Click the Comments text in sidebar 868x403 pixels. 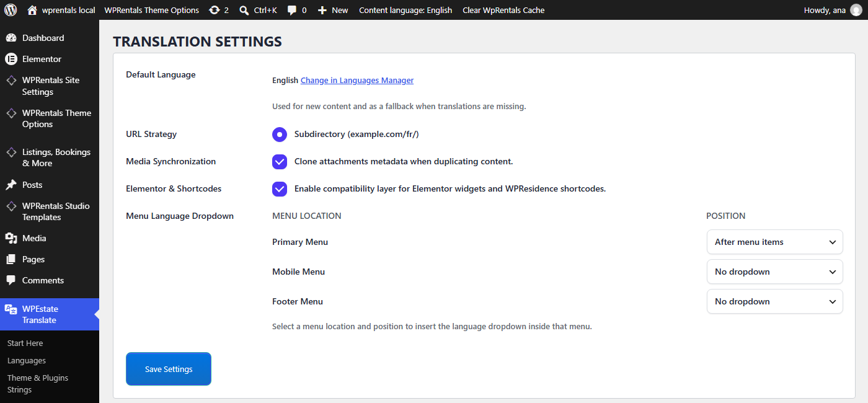(43, 280)
